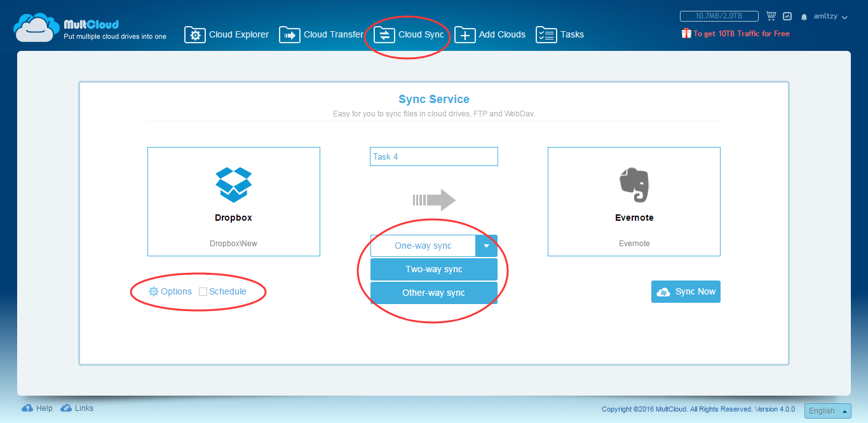
Task: Click the Cloud Transfer arrow folder icon
Action: pos(289,34)
